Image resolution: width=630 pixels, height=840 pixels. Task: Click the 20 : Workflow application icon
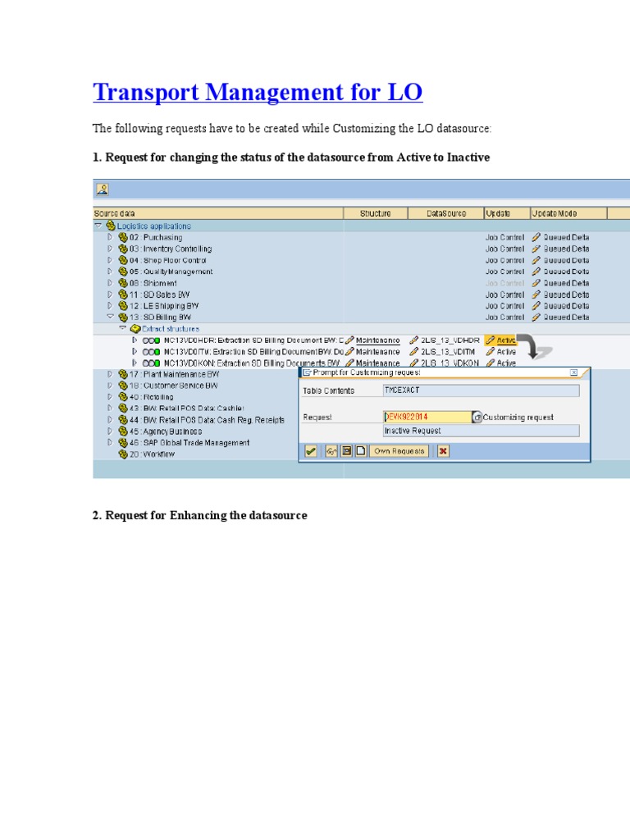tap(123, 454)
